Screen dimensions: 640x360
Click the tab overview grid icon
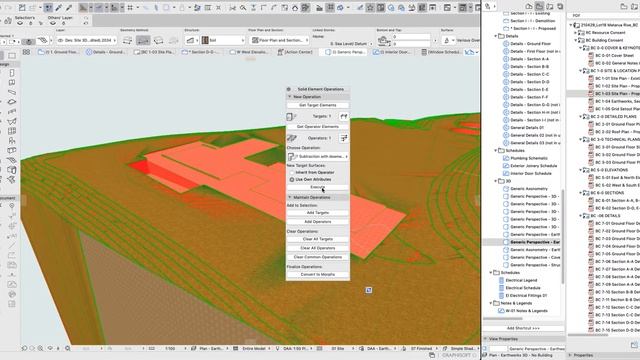27,52
